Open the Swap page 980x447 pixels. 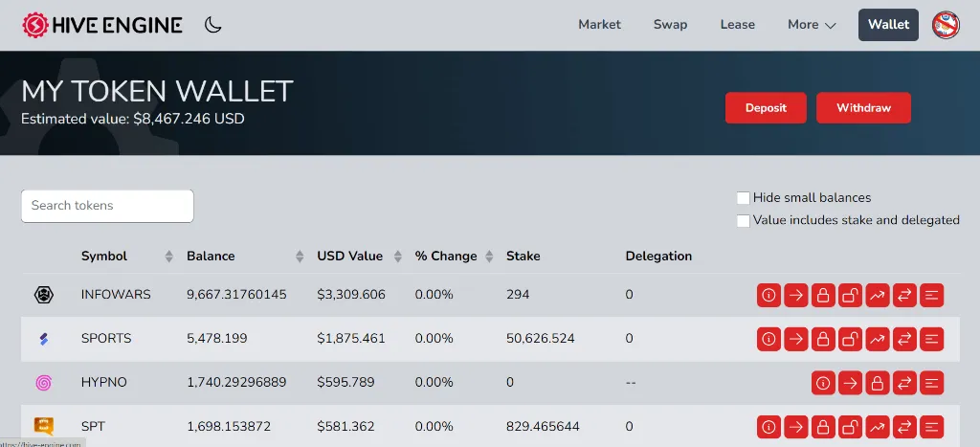pos(670,25)
